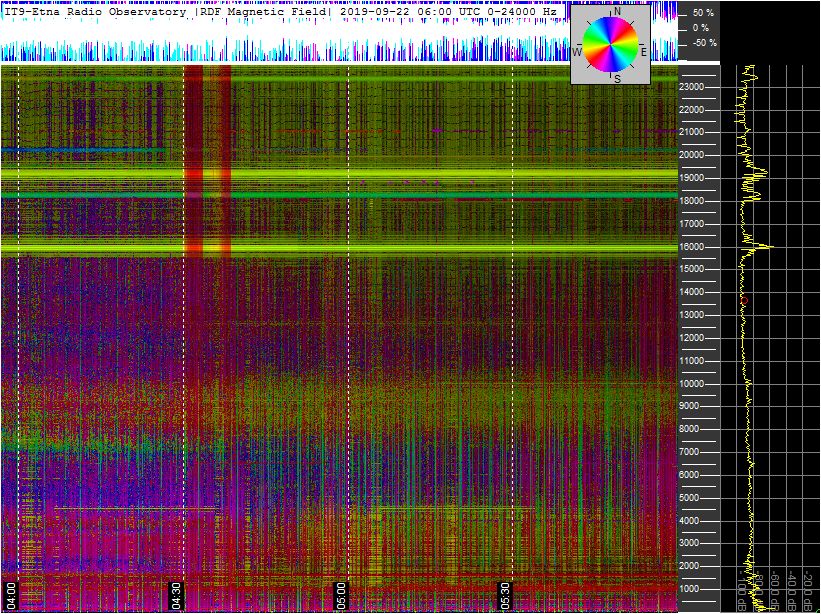This screenshot has width=821, height=614.
Task: Click the 22000 frequency label
Action: point(692,110)
